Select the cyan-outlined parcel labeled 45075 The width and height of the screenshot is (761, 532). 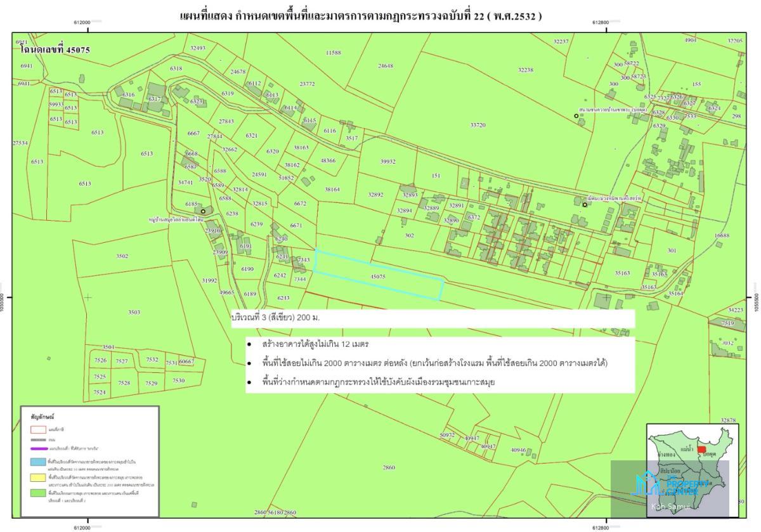tap(379, 275)
